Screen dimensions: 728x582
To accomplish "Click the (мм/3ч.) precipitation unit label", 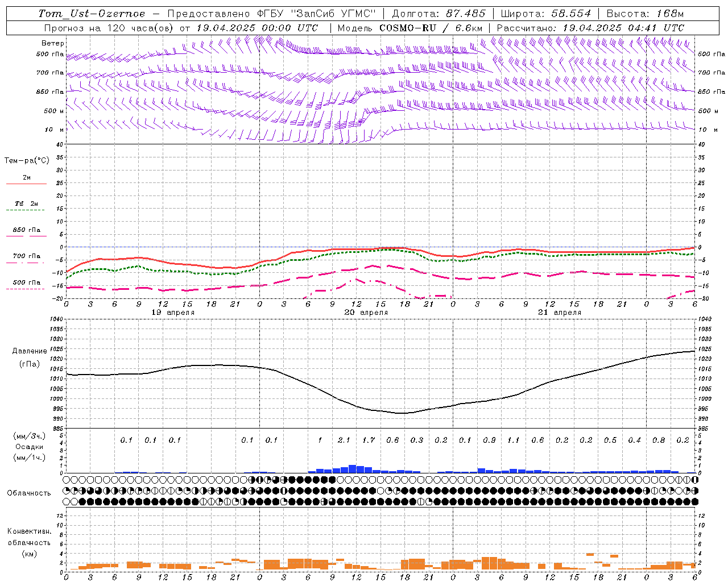I will (30, 436).
